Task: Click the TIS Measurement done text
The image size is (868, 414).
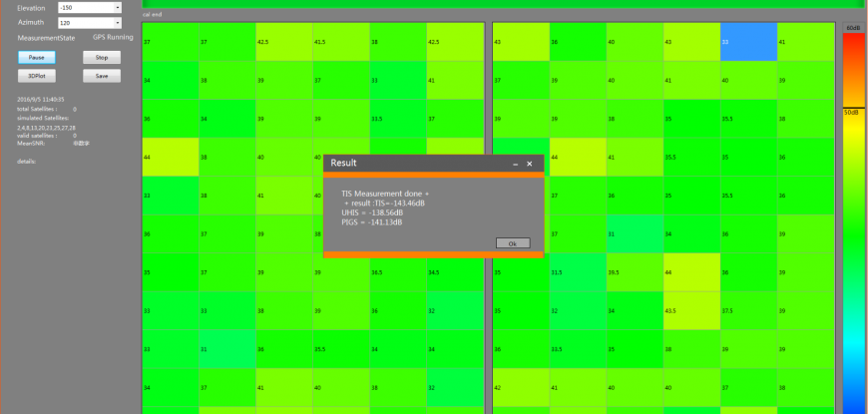Action: [385, 195]
